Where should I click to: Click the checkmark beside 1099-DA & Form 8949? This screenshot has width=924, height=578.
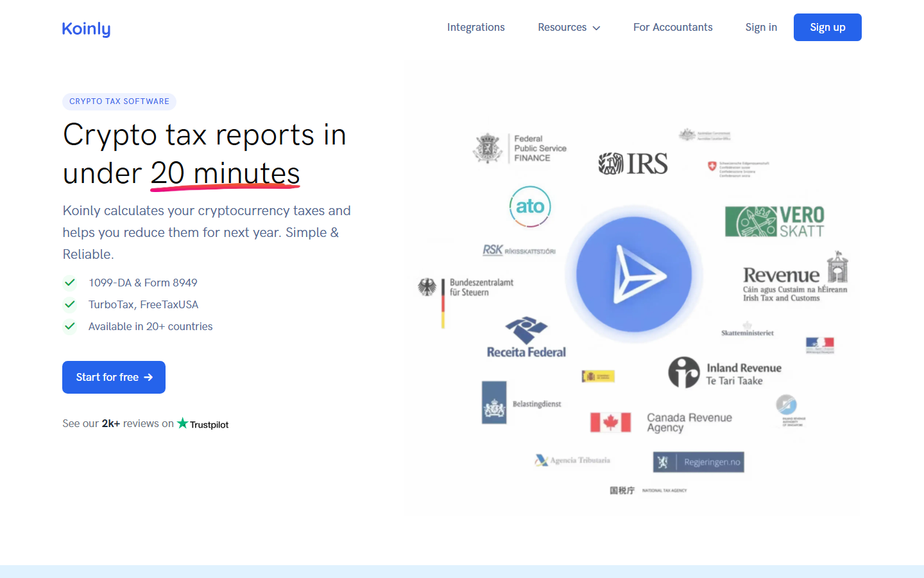coord(70,283)
